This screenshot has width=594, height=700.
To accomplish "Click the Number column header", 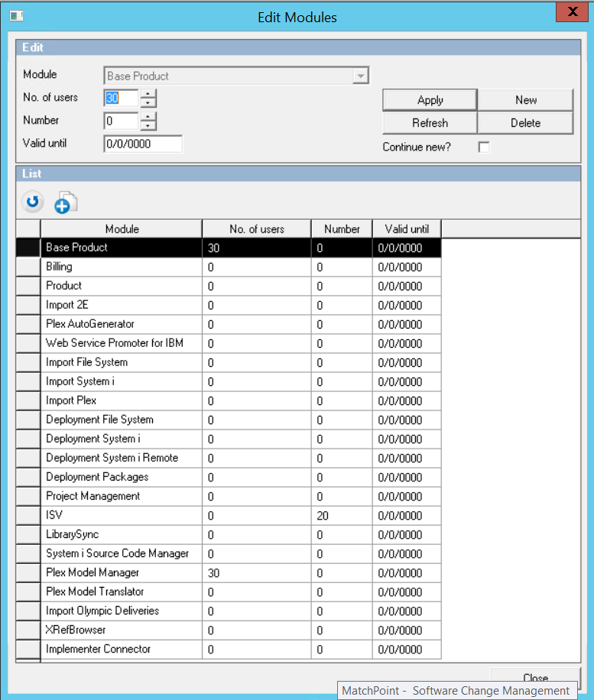I will [x=342, y=229].
